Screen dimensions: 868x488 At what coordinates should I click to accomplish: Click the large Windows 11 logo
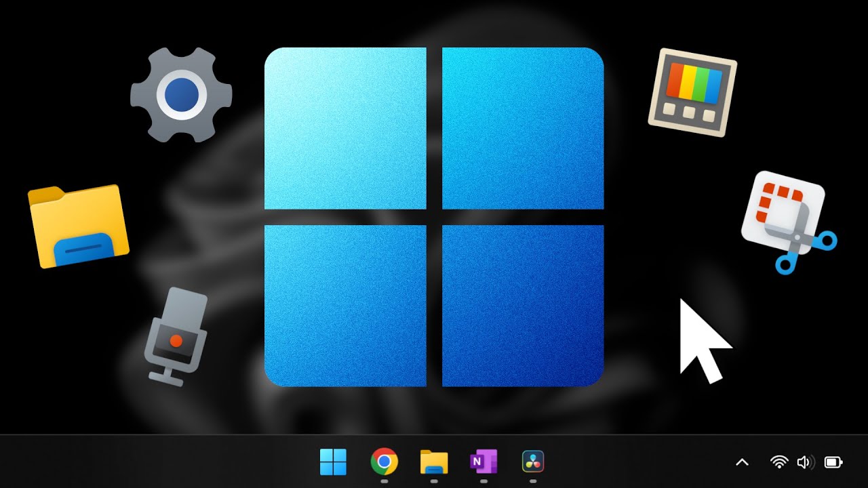434,217
